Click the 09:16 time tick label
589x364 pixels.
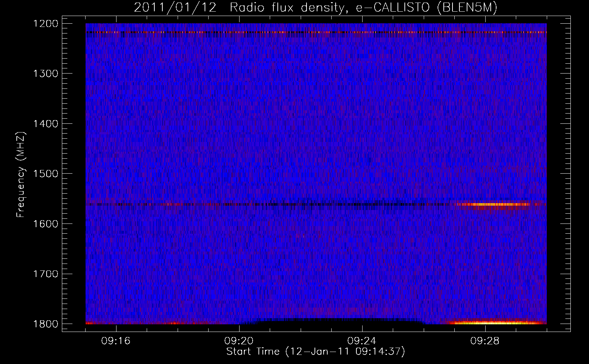pos(116,341)
